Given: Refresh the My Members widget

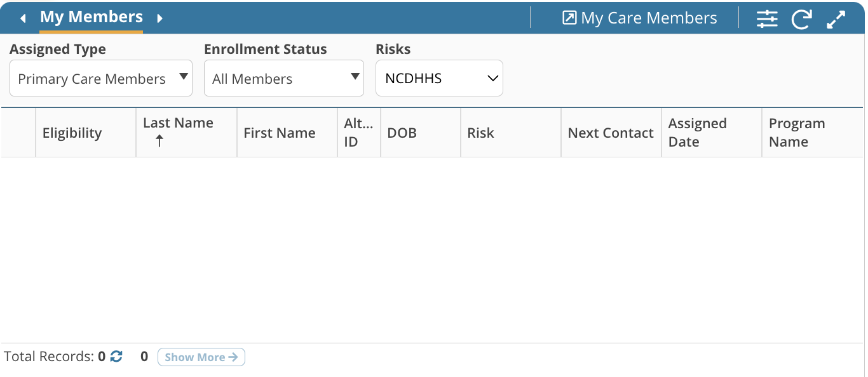Looking at the screenshot, I should point(801,18).
